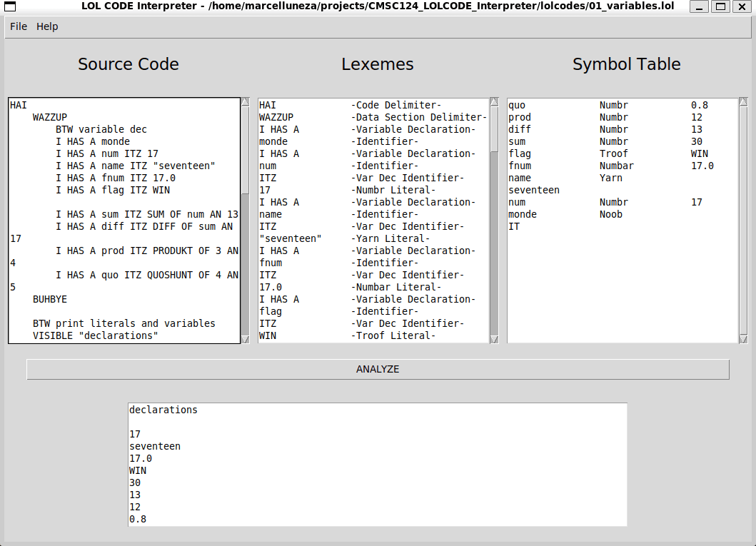Open the window menu icon in title bar
The image size is (756, 546).
pos(10,6)
